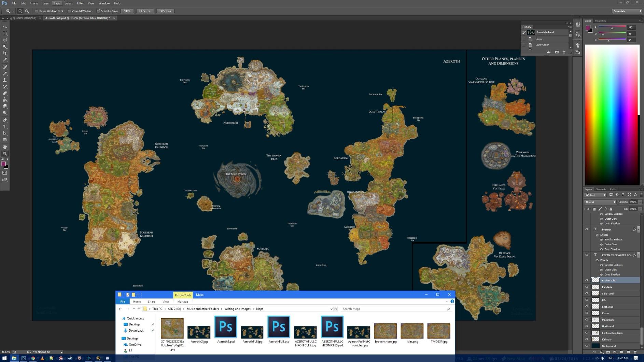The image size is (644, 362).
Task: Select the Magic Wand tool
Action: (x=5, y=46)
